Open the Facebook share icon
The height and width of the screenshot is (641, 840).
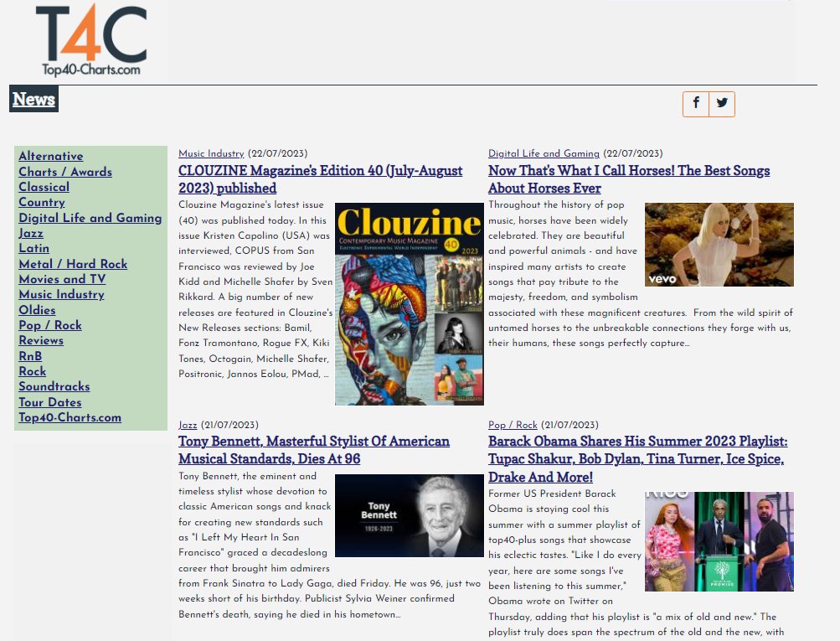coord(696,103)
